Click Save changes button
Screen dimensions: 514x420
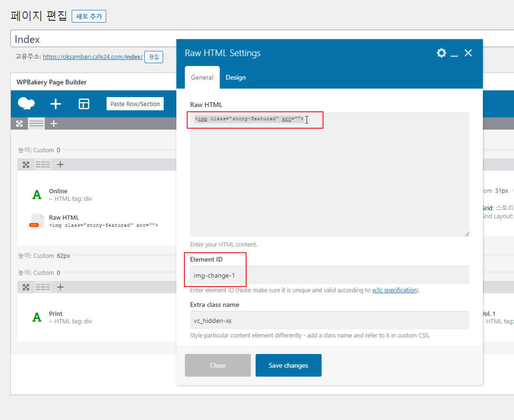289,365
